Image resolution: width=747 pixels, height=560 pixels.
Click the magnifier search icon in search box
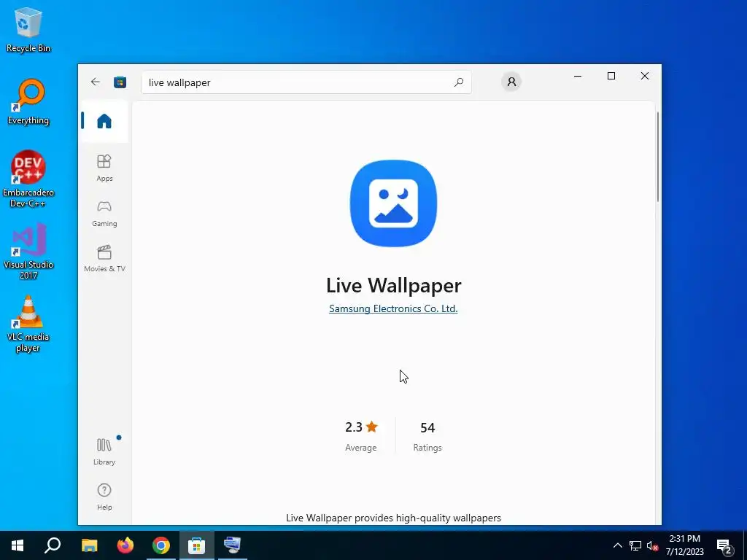coord(458,82)
